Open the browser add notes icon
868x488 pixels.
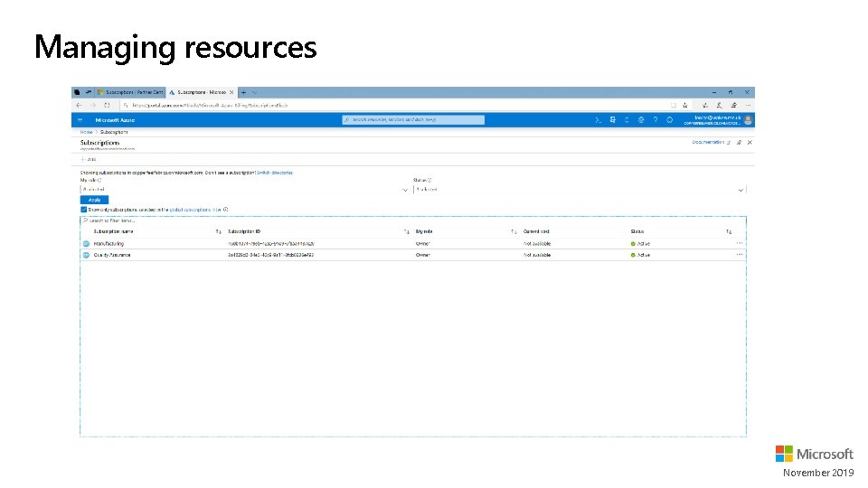click(719, 105)
